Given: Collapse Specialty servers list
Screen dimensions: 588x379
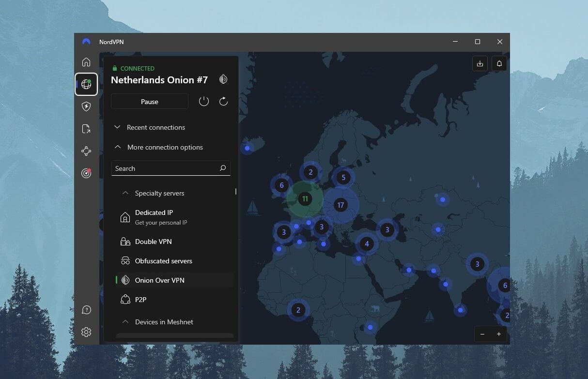Looking at the screenshot, I should [x=153, y=193].
